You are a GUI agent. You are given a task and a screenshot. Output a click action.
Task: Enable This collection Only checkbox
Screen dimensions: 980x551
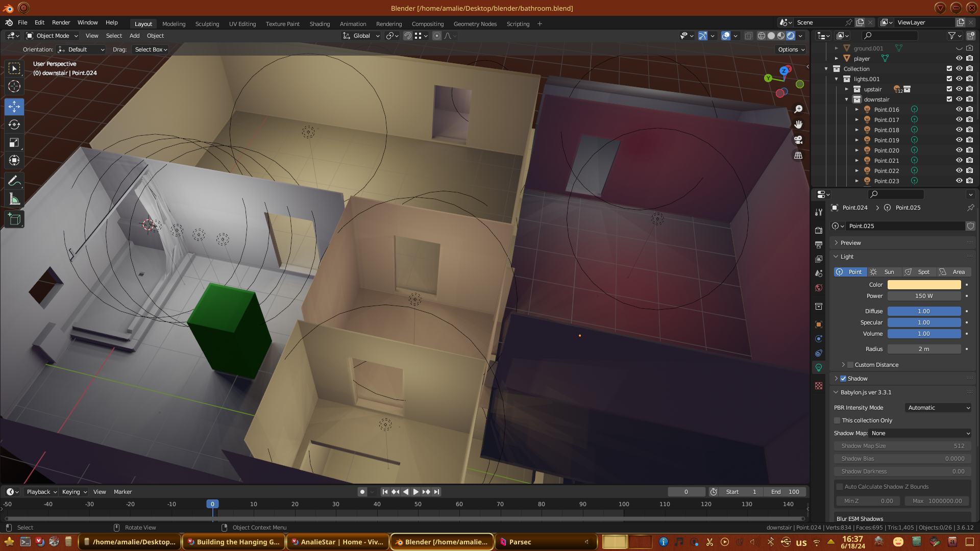[x=837, y=420]
